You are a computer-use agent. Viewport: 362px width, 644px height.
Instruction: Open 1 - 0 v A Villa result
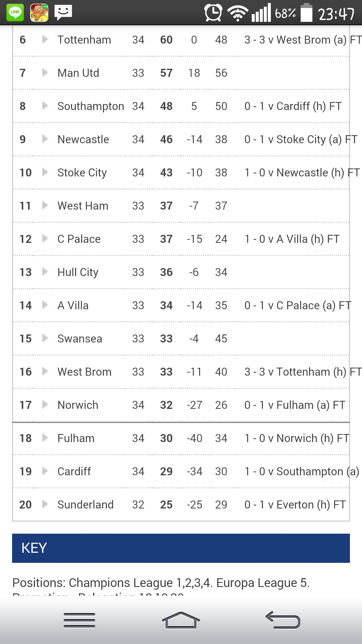[x=292, y=239]
